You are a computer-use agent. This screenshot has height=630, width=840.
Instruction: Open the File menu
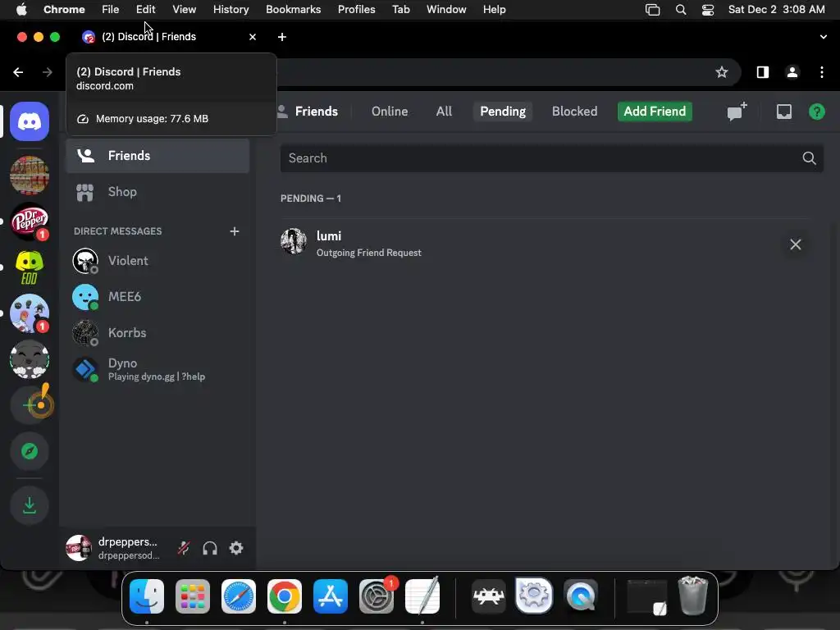tap(111, 9)
